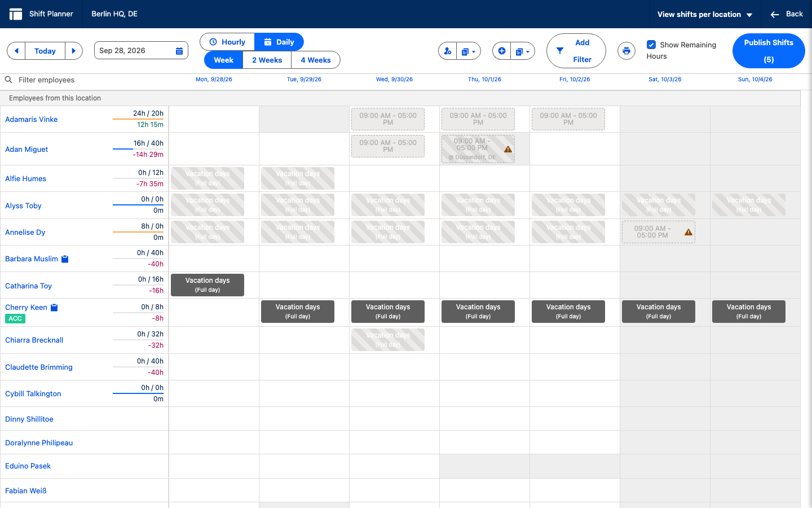Viewport: 812px width, 508px height.
Task: Click Cherry Keen's Sunday Vacation days block
Action: pos(749,312)
